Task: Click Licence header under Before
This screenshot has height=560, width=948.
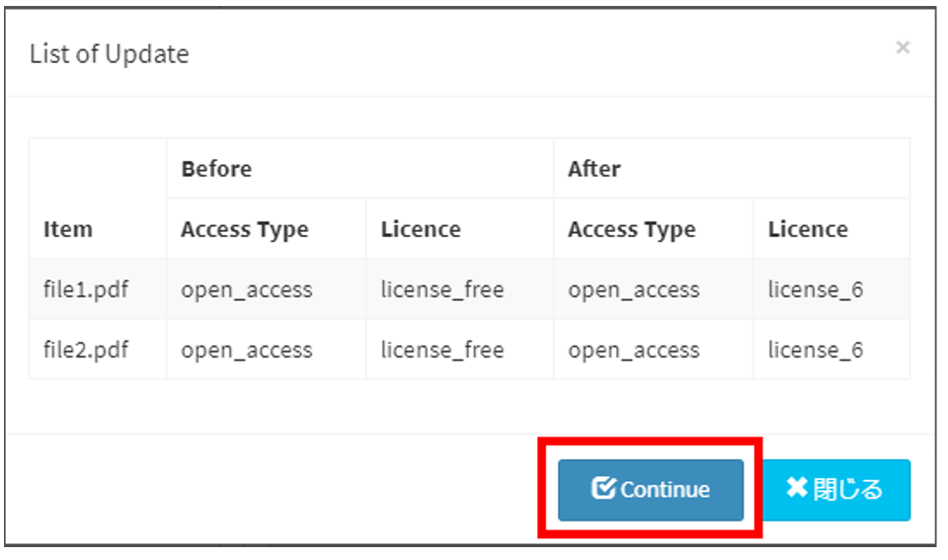Action: click(421, 229)
